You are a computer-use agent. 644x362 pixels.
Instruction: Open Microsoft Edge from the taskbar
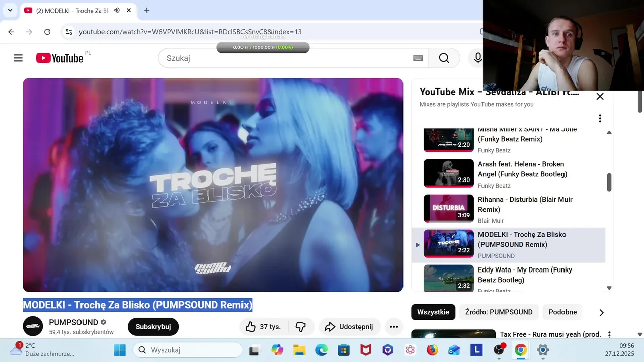tap(321, 350)
